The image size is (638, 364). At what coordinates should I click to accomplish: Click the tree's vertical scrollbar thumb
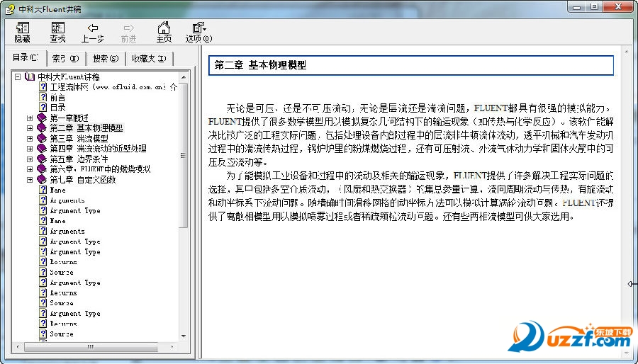coord(184,155)
